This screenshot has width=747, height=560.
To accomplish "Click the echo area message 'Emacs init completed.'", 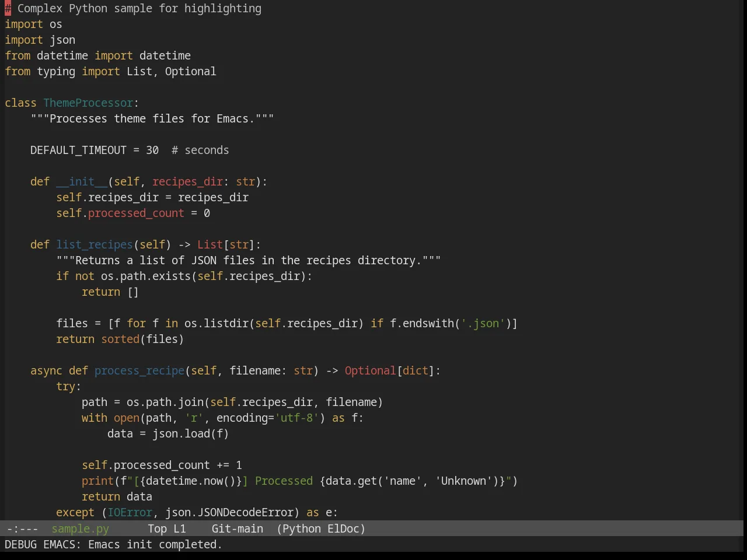I will click(155, 544).
